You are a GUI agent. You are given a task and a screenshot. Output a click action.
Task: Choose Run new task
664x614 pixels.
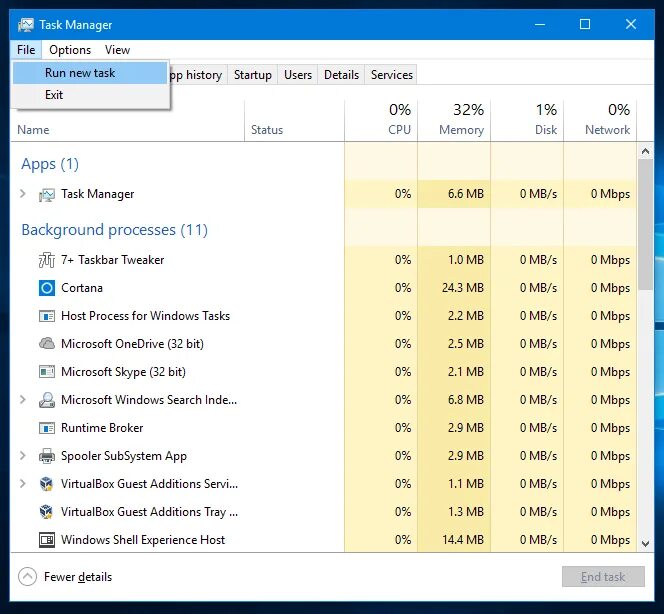click(x=90, y=73)
